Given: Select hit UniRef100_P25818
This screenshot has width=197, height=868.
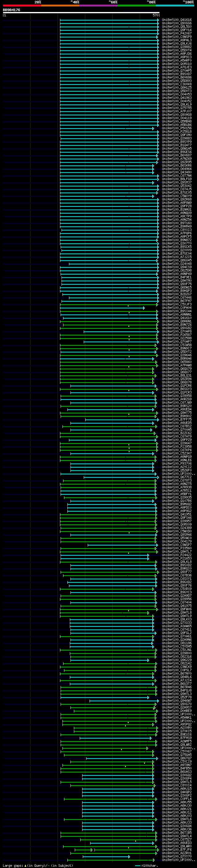Looking at the screenshot, I should click(x=177, y=132).
